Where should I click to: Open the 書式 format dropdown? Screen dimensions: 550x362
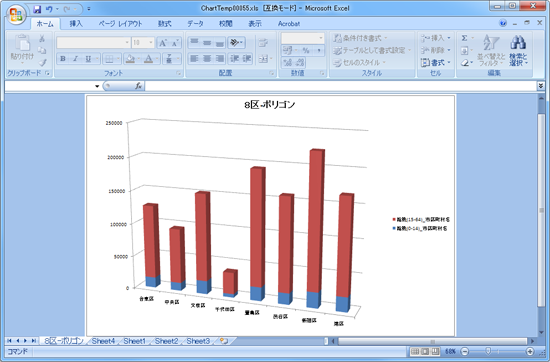click(x=435, y=63)
